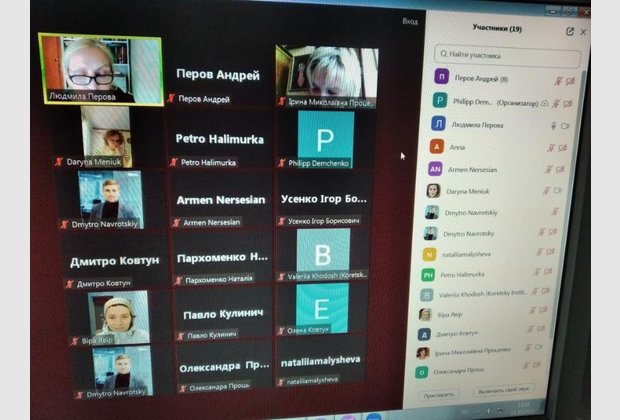Select purple П avatar of Перов Андрей
620x420 pixels.
click(442, 77)
